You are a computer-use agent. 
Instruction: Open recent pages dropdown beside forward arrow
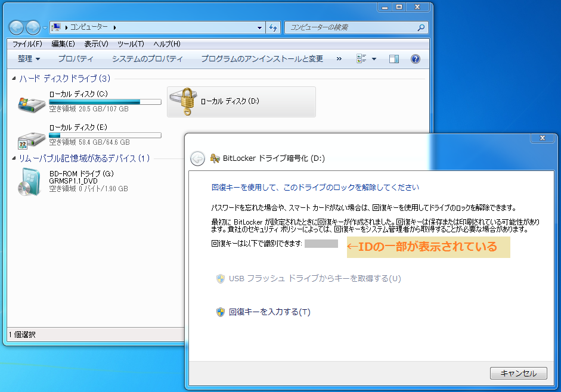45,27
